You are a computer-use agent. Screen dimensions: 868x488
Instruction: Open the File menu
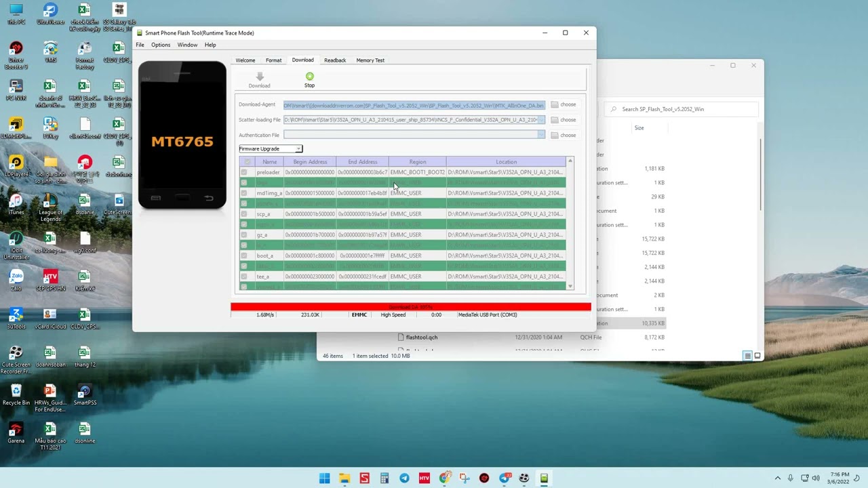pyautogui.click(x=140, y=45)
